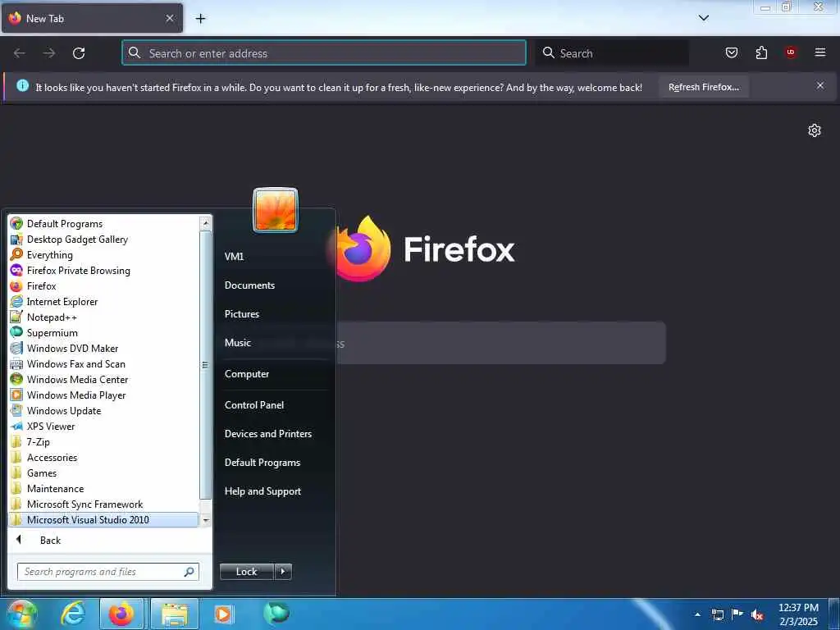This screenshot has width=840, height=630.
Task: Click the uBlock Origin toolbar icon
Action: pyautogui.click(x=791, y=52)
